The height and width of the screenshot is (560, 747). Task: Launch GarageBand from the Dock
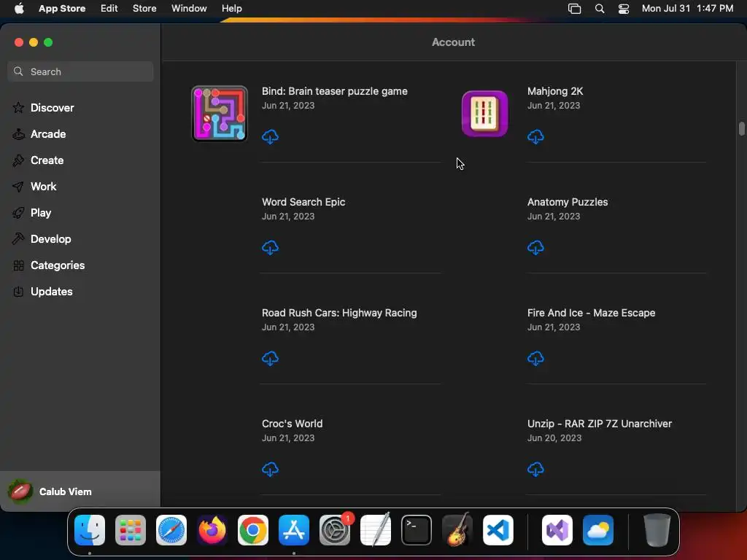click(x=457, y=530)
